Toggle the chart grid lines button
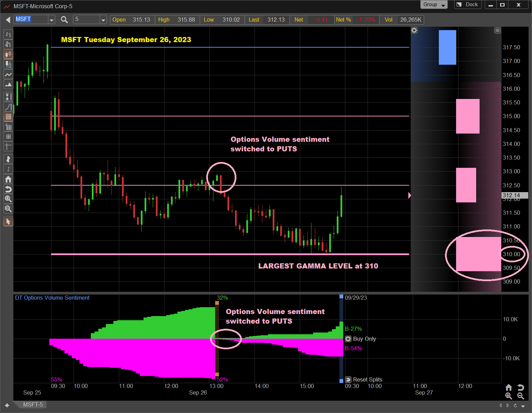The height and width of the screenshot is (413, 532). click(x=8, y=117)
